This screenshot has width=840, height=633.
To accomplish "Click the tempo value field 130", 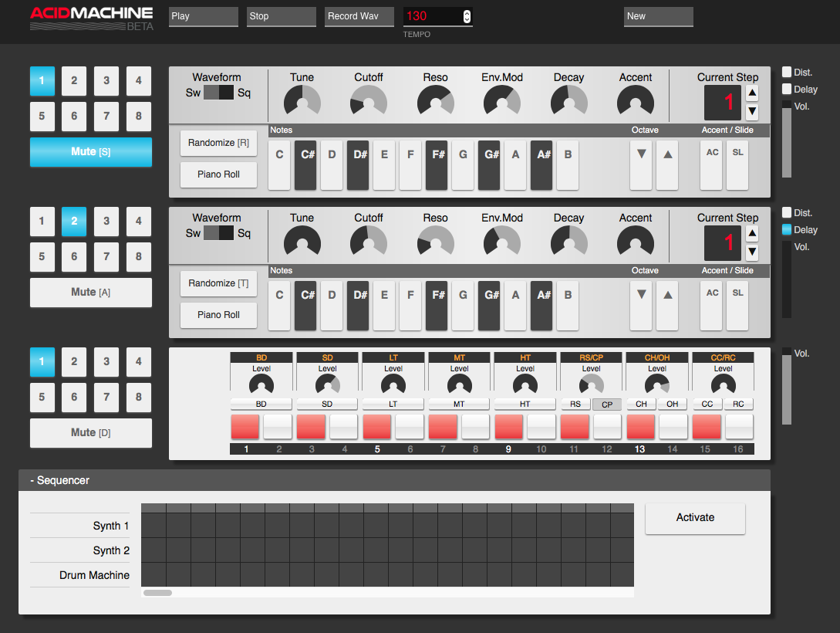I will (432, 17).
